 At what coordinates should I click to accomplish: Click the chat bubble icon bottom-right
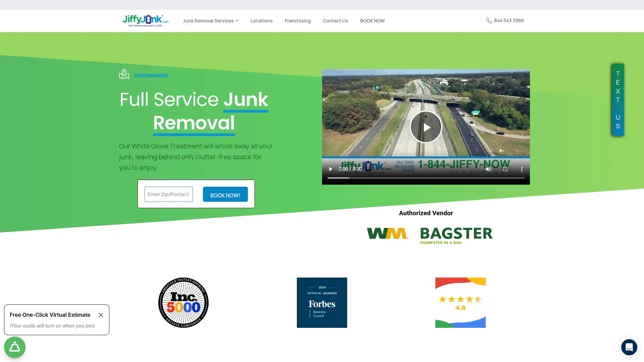(629, 347)
